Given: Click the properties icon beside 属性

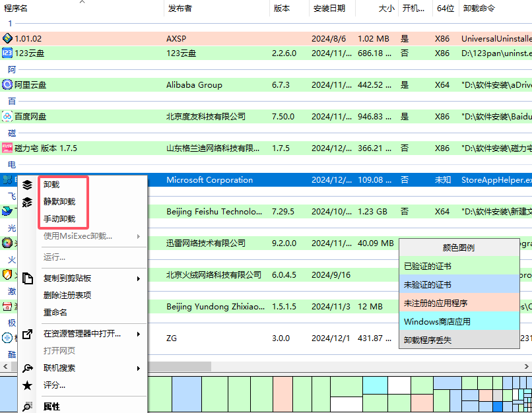Looking at the screenshot, I should coord(27,406).
